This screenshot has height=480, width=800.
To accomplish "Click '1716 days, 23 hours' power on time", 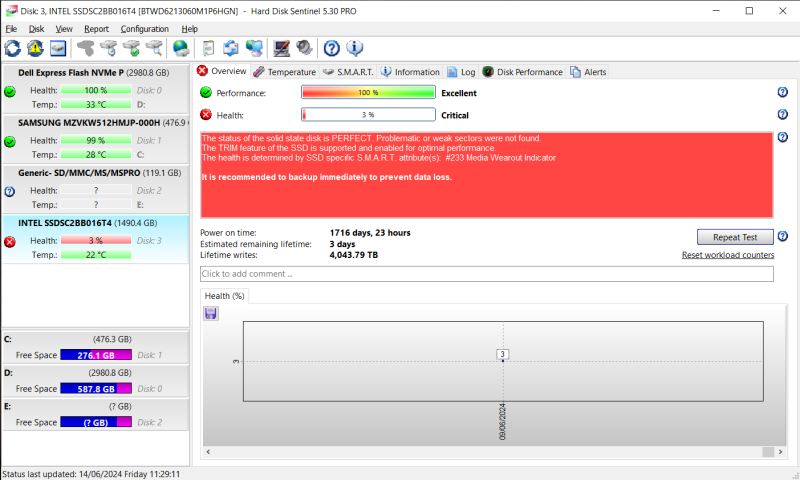I will click(x=370, y=233).
